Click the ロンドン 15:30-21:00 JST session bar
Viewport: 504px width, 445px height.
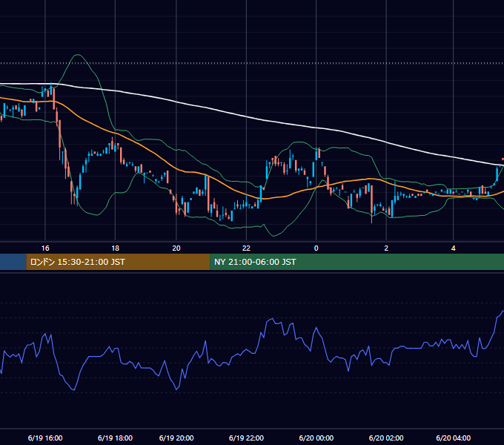118,262
